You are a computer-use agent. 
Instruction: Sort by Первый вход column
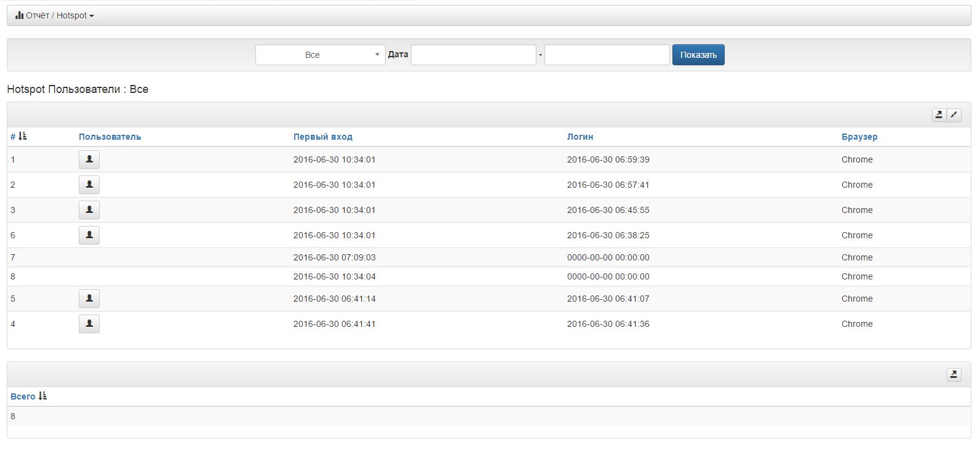pos(322,137)
